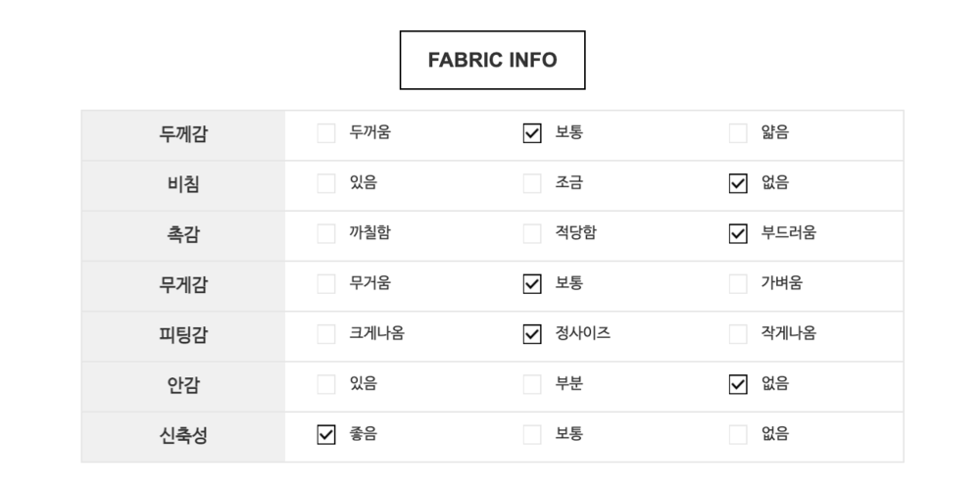This screenshot has width=980, height=491.
Task: Tick 있음 checkbox in 안감 row
Action: [326, 385]
